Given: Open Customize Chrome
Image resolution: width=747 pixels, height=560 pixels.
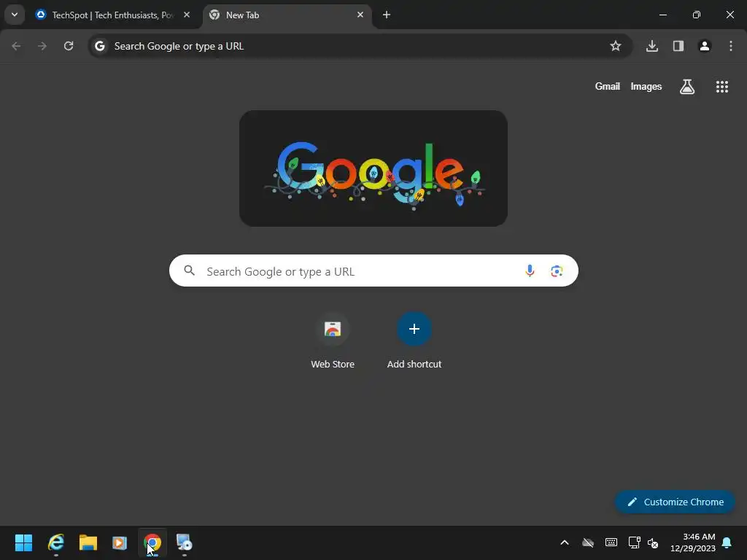Looking at the screenshot, I should click(x=675, y=502).
